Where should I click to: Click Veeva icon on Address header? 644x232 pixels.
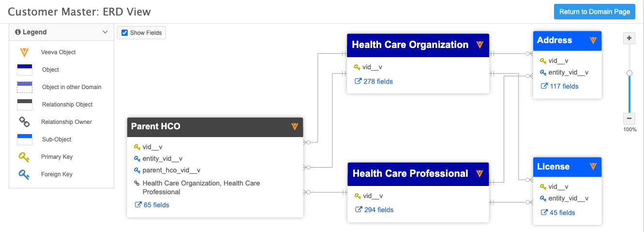point(593,41)
